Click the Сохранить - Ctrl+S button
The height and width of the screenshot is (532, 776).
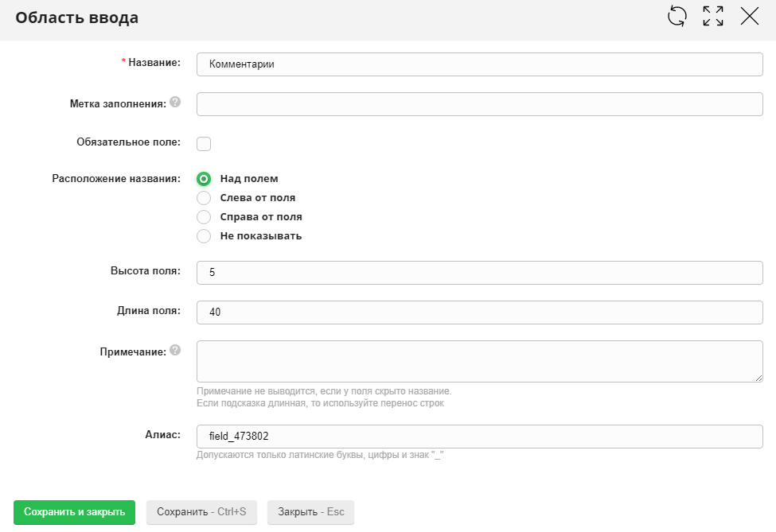[201, 512]
